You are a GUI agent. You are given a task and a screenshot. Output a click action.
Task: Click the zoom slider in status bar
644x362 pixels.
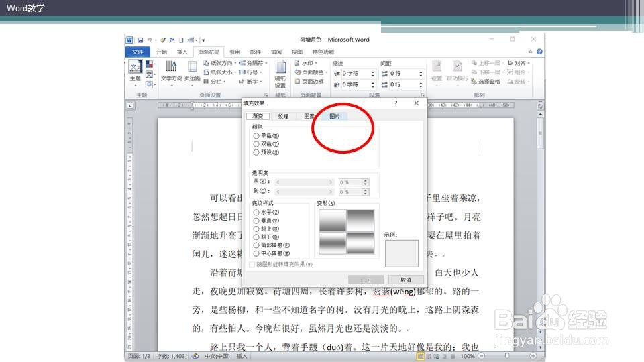coord(507,356)
